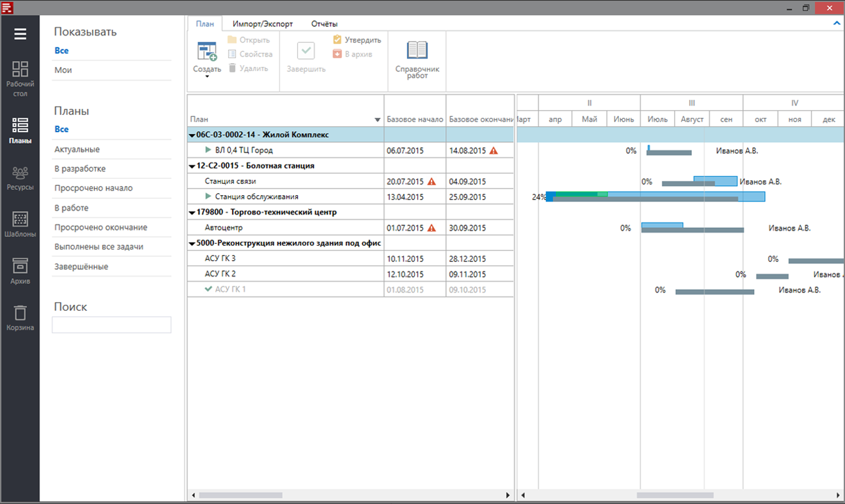The height and width of the screenshot is (504, 845).
Task: Select the АСУ ГК 2 plan row
Action: click(350, 274)
